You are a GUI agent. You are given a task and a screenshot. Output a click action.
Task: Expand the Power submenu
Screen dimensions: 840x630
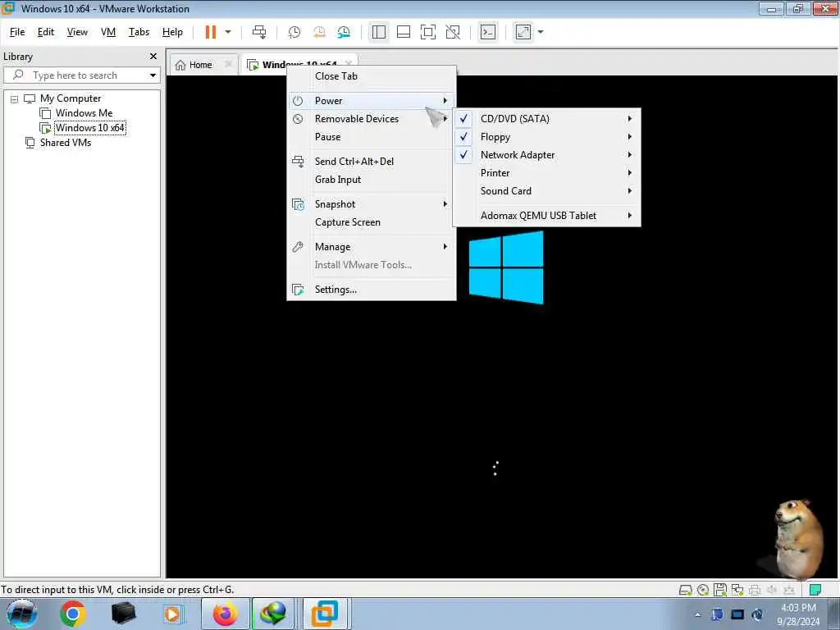(372, 101)
